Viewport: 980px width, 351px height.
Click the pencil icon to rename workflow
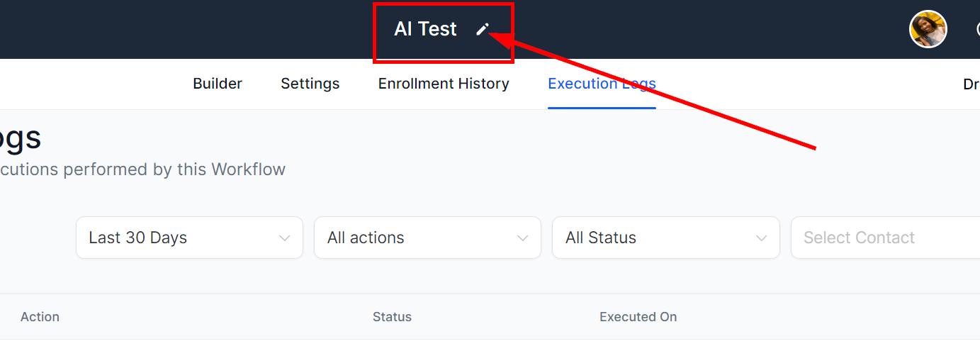pyautogui.click(x=482, y=29)
